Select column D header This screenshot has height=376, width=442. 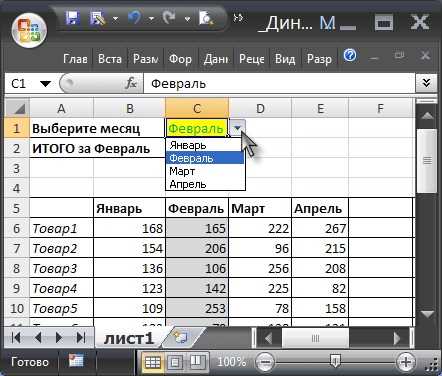coord(260,108)
